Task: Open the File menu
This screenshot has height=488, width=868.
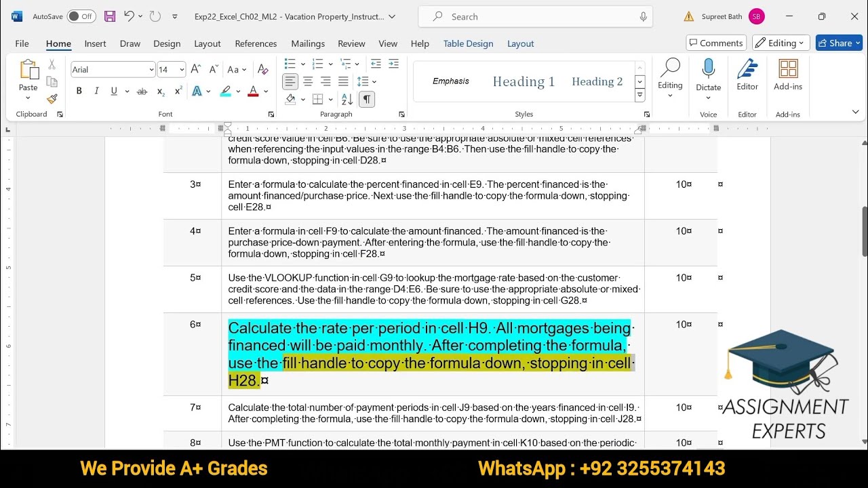Action: [x=22, y=43]
